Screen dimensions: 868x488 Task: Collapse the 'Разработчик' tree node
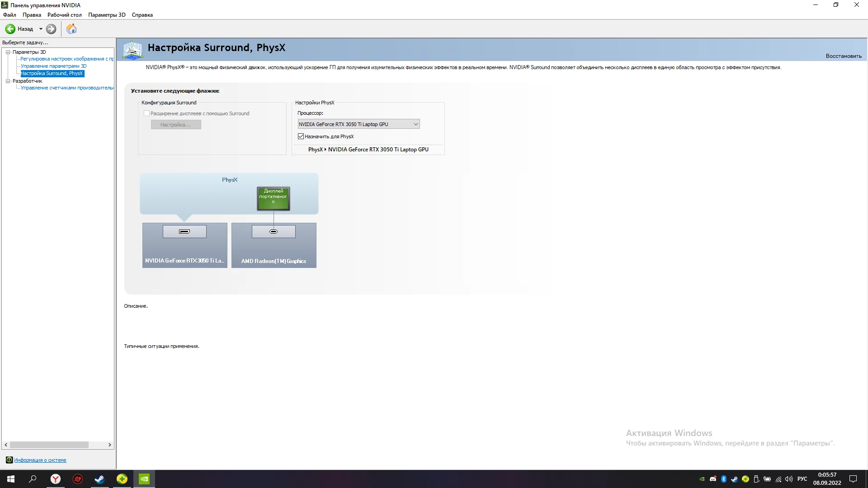[8, 81]
